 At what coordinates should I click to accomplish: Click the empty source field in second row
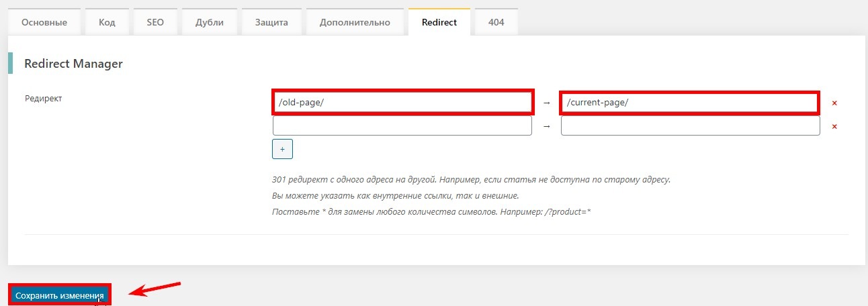[x=402, y=126]
